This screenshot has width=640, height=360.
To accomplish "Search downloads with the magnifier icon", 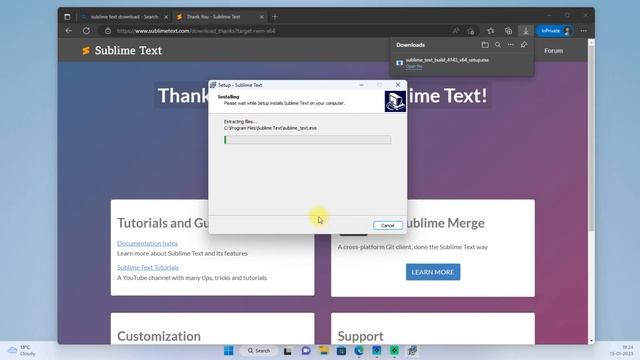I will [498, 45].
